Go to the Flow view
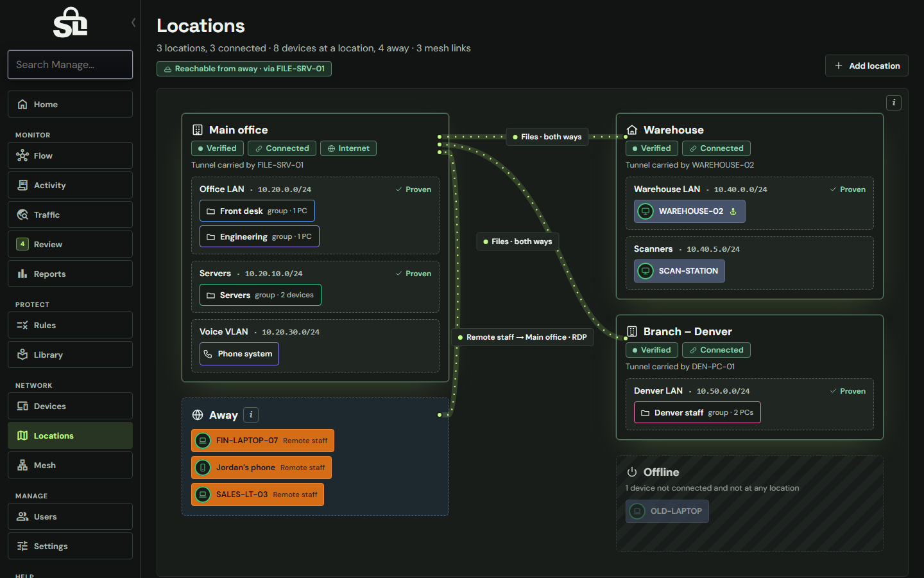 click(70, 155)
